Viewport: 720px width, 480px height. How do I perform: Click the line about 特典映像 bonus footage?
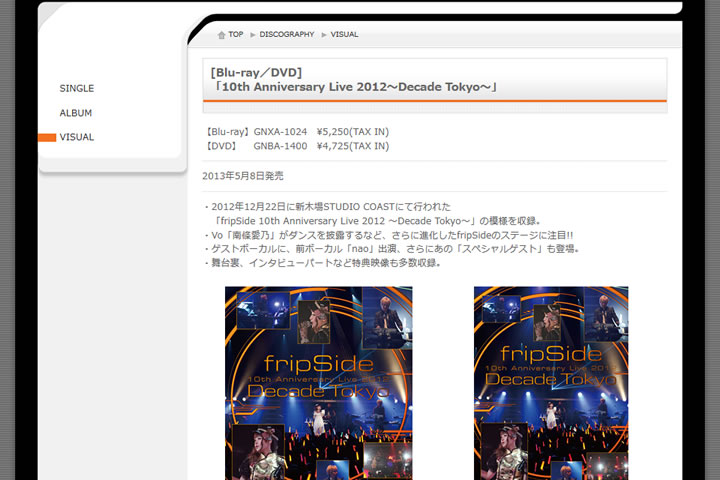(323, 263)
